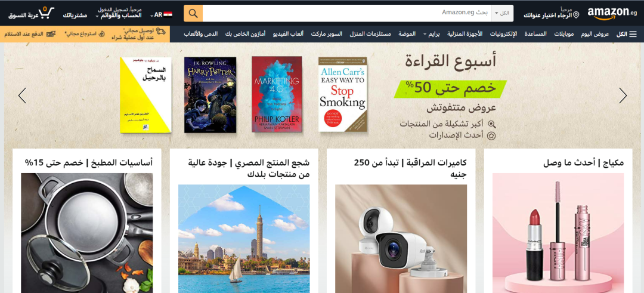Go to previous carousel banner arrow
The height and width of the screenshot is (293, 644).
click(x=22, y=95)
